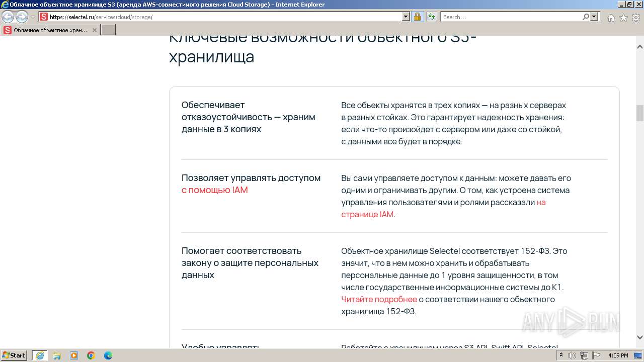The width and height of the screenshot is (644, 362).
Task: Click the page refresh icon
Action: point(431,17)
